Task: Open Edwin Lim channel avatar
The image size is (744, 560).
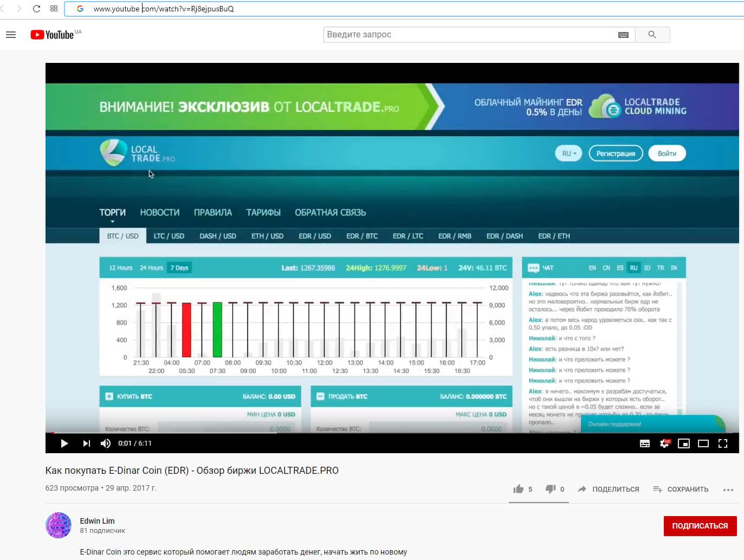Action: (x=59, y=525)
